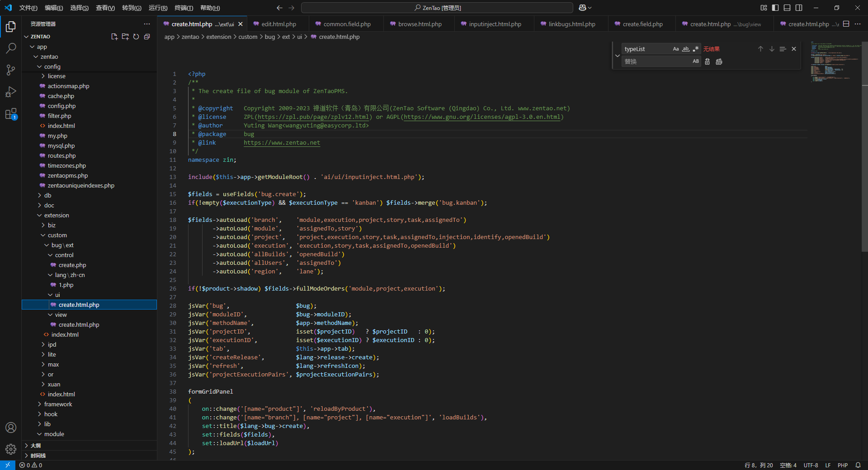Image resolution: width=868 pixels, height=470 pixels.
Task: Open the 终端(T) menu
Action: 184,8
